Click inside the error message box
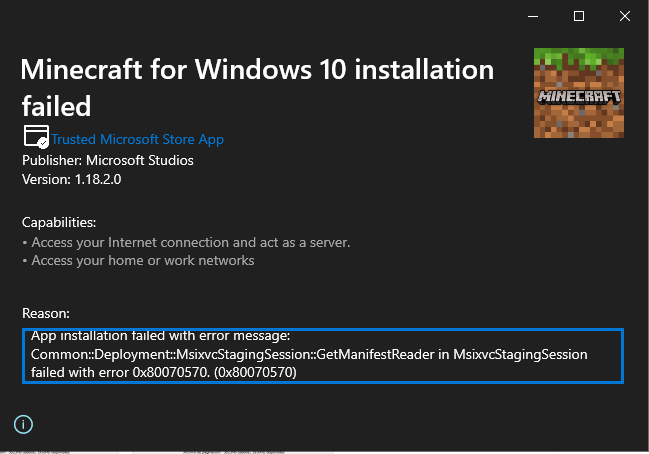 click(322, 355)
